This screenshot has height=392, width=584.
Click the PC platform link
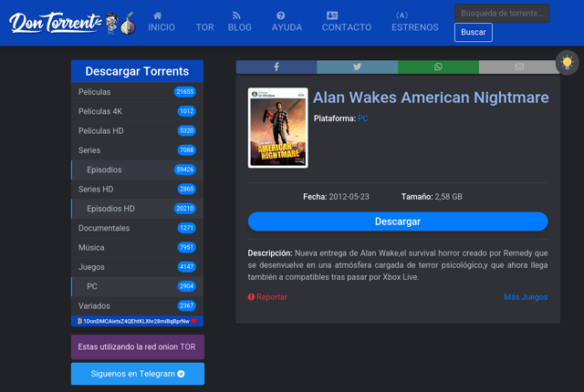pyautogui.click(x=363, y=119)
